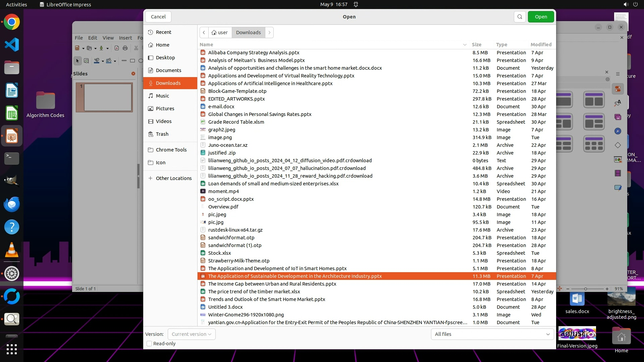Select the Music folder in sidebar
Screen dimensions: 644x362
(x=162, y=96)
